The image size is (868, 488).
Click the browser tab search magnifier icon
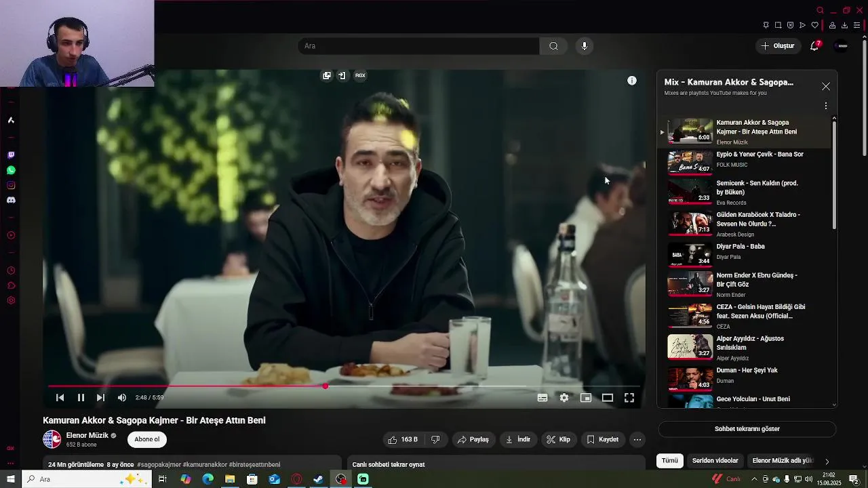click(x=820, y=10)
